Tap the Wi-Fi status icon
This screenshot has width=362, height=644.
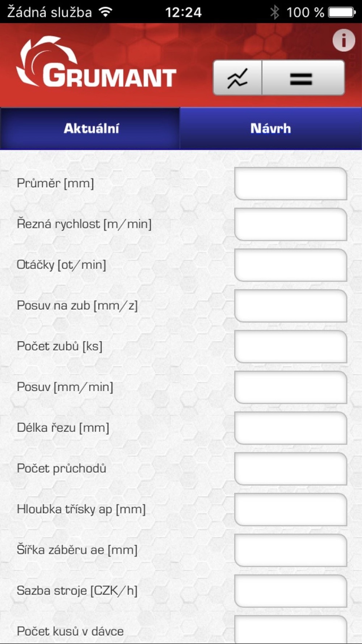106,12
